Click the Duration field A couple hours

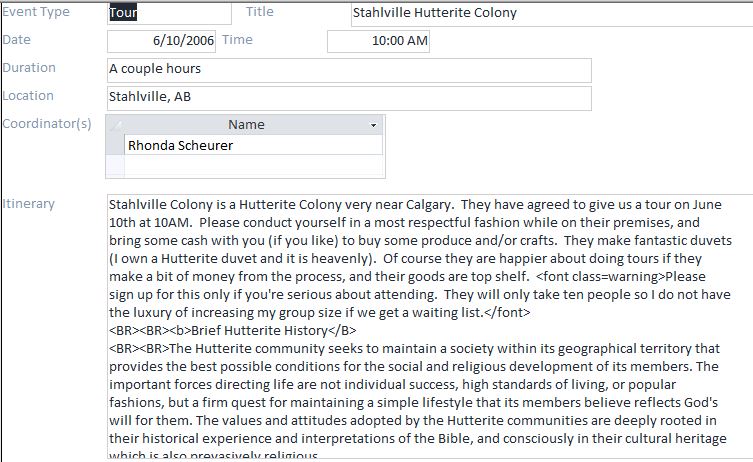coord(348,69)
